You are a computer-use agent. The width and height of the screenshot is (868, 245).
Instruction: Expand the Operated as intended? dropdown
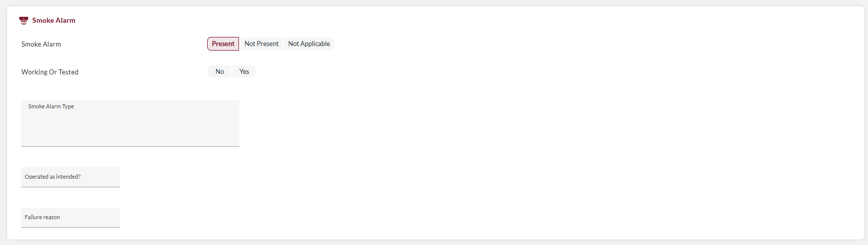point(71,177)
